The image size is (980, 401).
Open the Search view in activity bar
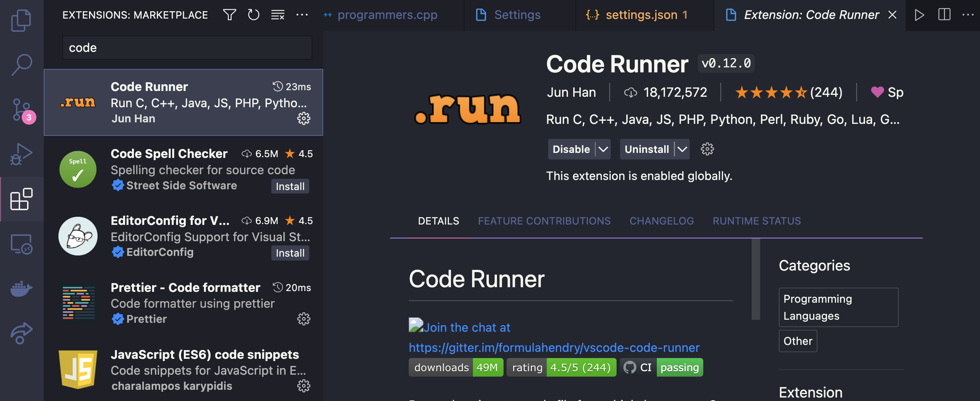[x=21, y=65]
